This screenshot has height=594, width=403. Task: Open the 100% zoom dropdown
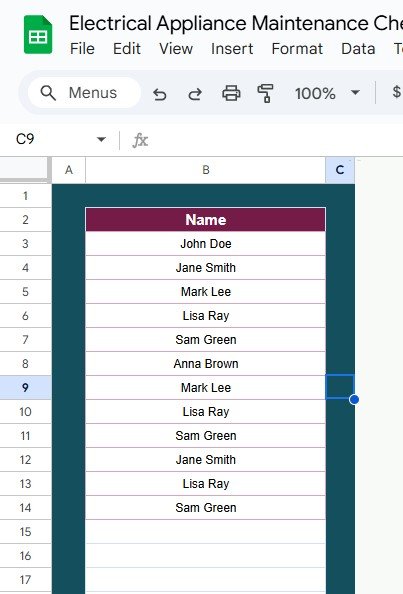click(327, 93)
